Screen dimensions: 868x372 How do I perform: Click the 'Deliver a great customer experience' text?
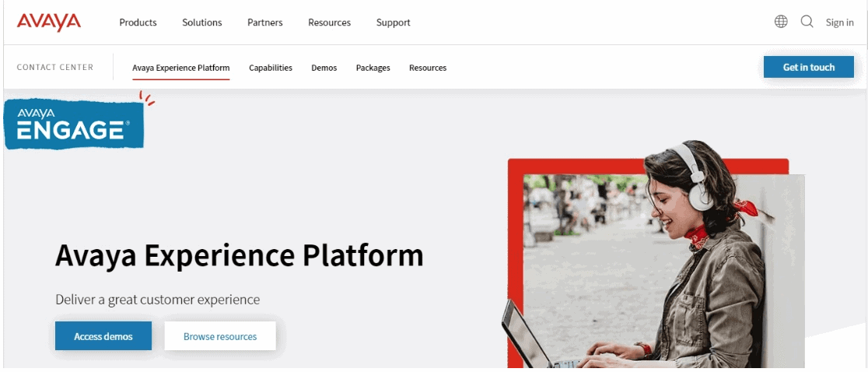(x=157, y=300)
